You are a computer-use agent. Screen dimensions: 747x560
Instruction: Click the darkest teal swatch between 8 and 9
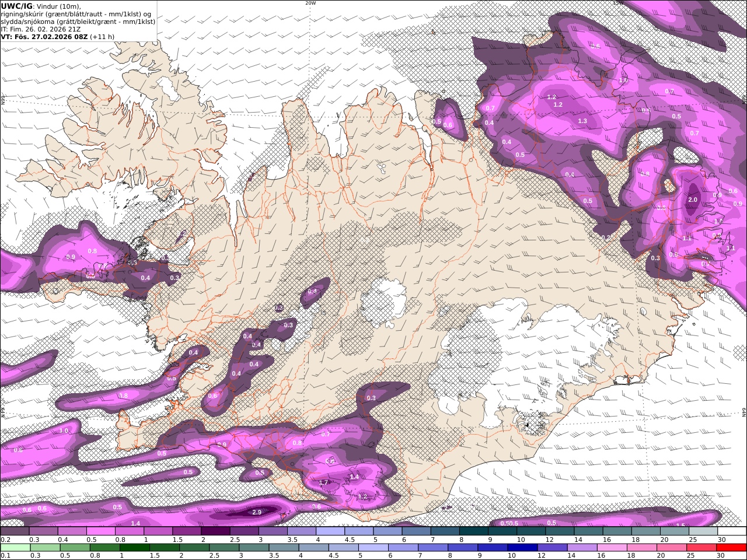coord(474,531)
